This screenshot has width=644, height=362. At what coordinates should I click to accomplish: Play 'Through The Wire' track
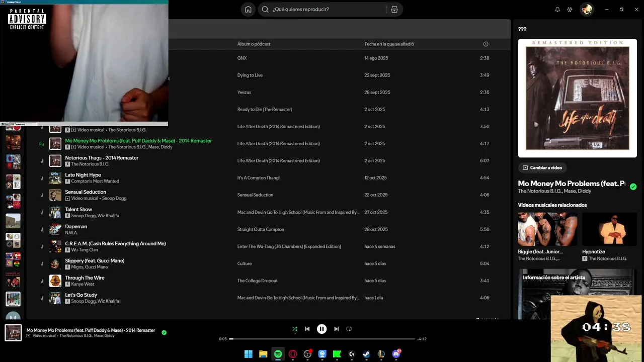point(85,278)
